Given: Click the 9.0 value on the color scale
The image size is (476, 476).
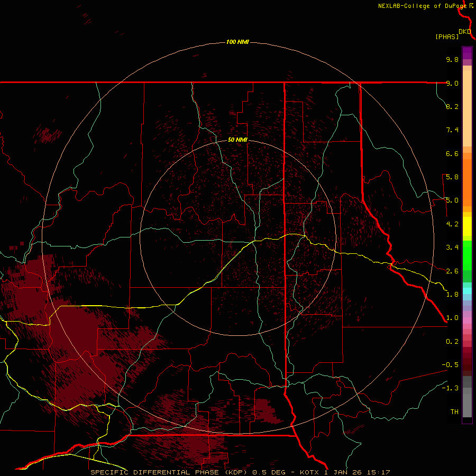Looking at the screenshot, I should [452, 83].
